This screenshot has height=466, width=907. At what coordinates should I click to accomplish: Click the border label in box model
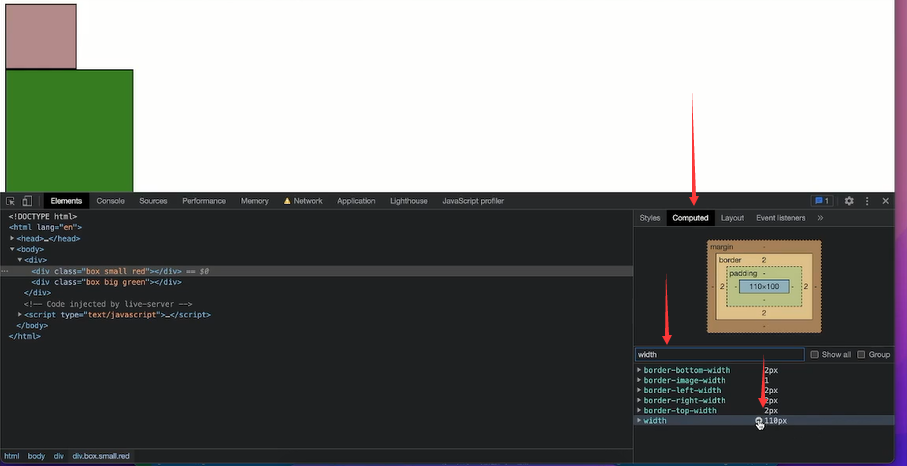[x=730, y=260]
